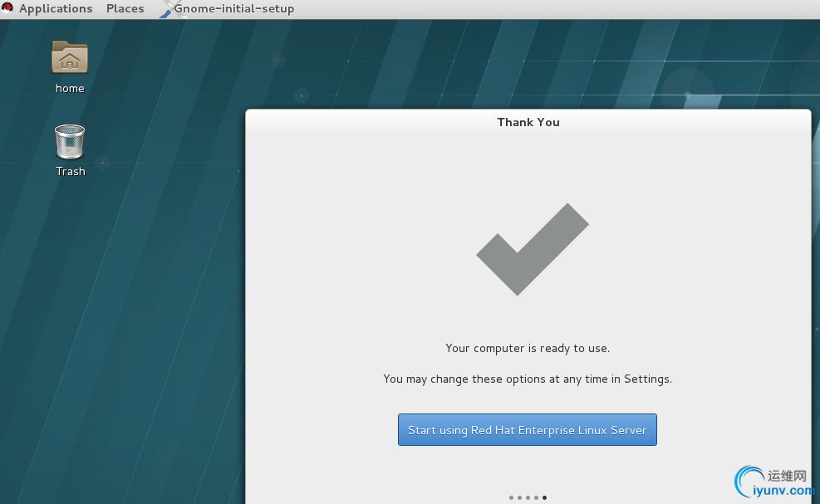Screen dimensions: 820x504
Task: Select the Trash desktop icon
Action: click(70, 142)
